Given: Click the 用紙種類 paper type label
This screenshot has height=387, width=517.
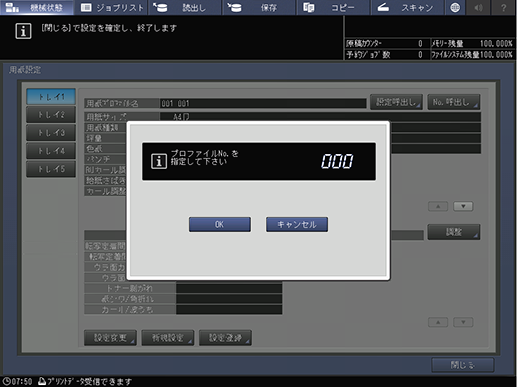Looking at the screenshot, I should point(102,127).
